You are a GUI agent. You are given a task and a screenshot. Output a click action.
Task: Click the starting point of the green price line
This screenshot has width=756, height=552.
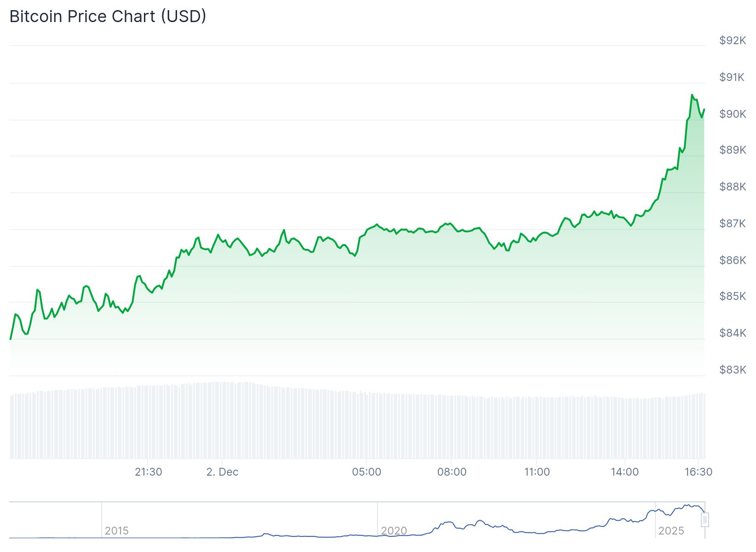coord(11,339)
